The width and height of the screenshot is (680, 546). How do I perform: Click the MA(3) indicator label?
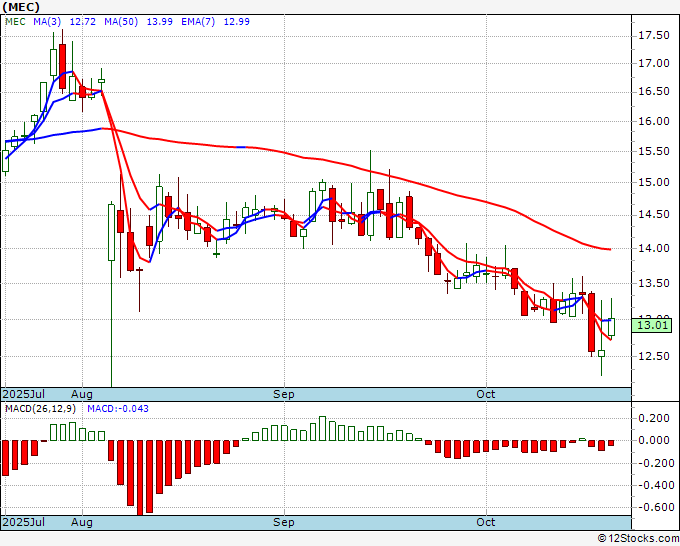pyautogui.click(x=47, y=22)
